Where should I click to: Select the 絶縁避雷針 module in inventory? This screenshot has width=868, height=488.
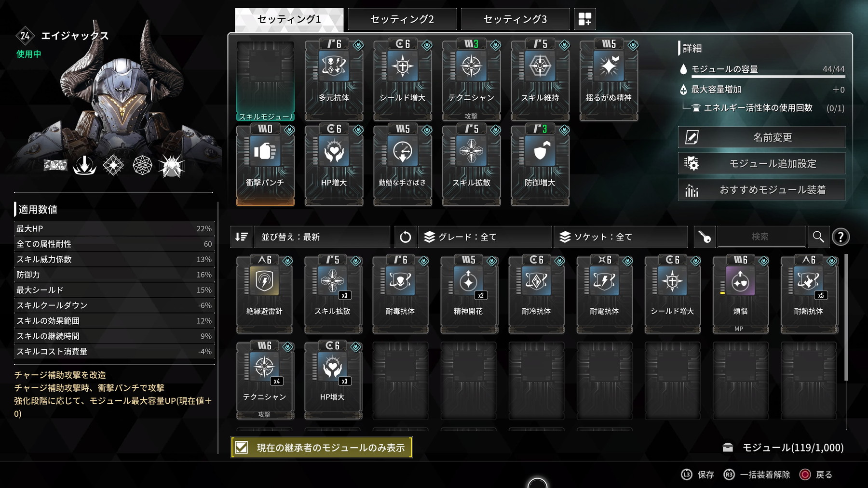[264, 294]
